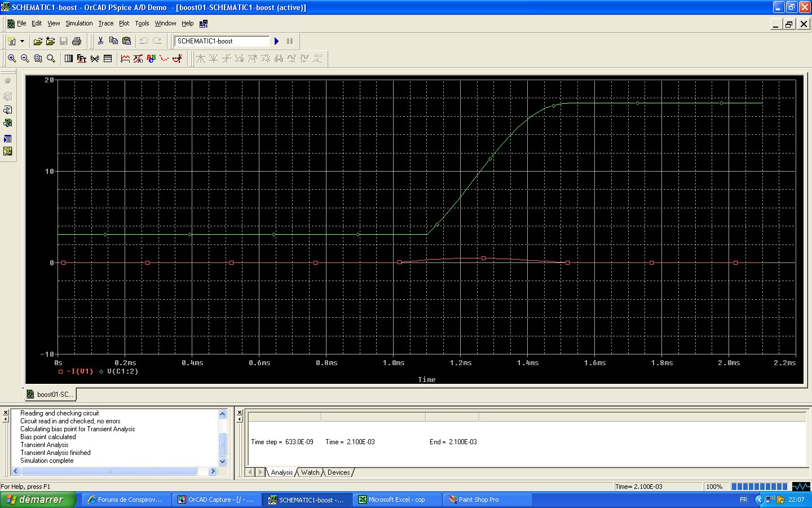Click the Cursor Search binoculars icon
This screenshot has height=508, width=812.
[279, 58]
